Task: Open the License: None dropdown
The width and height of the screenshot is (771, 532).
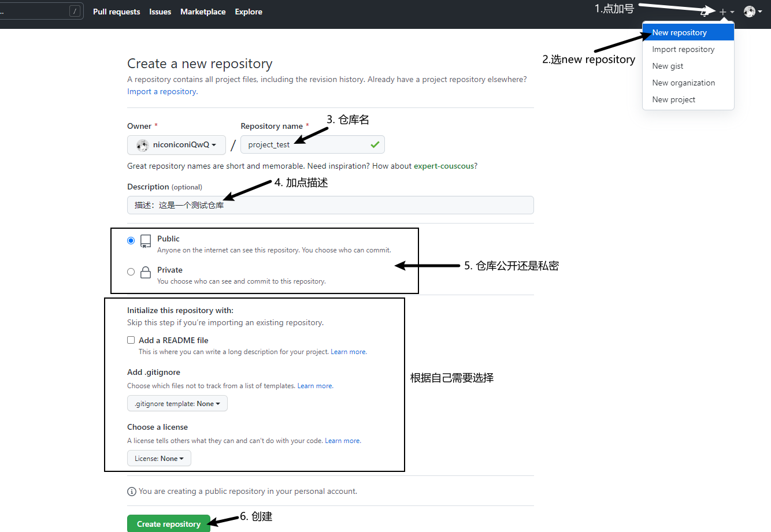Action: (x=159, y=459)
